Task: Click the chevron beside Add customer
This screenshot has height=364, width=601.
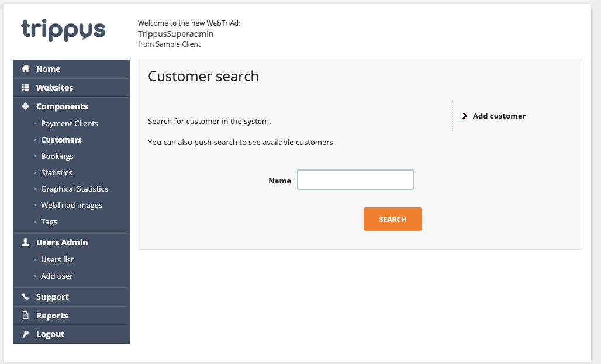Action: click(465, 116)
